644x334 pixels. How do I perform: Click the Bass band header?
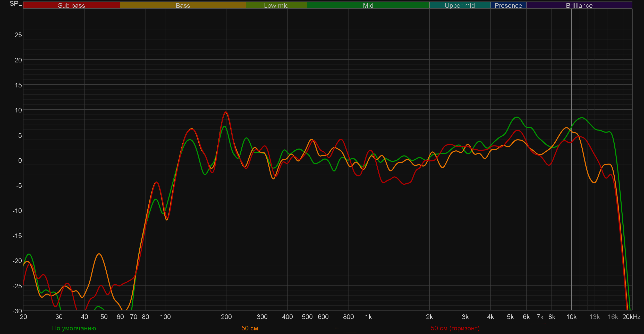click(x=183, y=5)
